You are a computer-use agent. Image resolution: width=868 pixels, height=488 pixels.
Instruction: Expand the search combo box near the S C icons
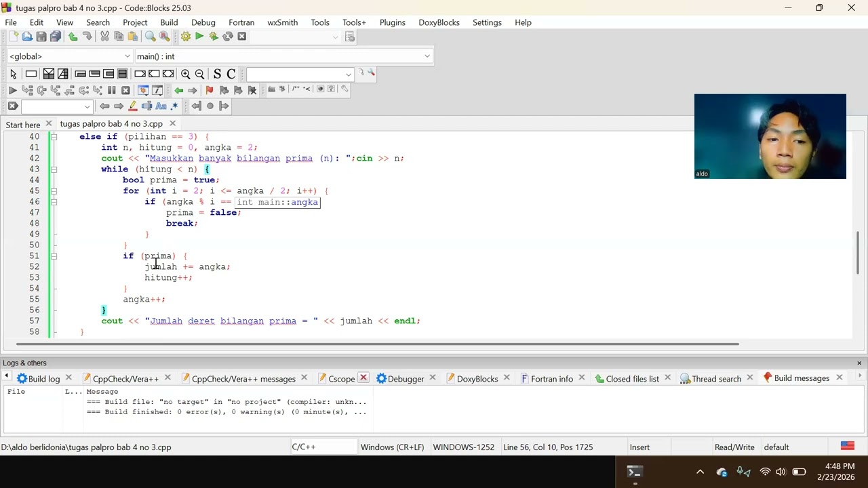[349, 75]
